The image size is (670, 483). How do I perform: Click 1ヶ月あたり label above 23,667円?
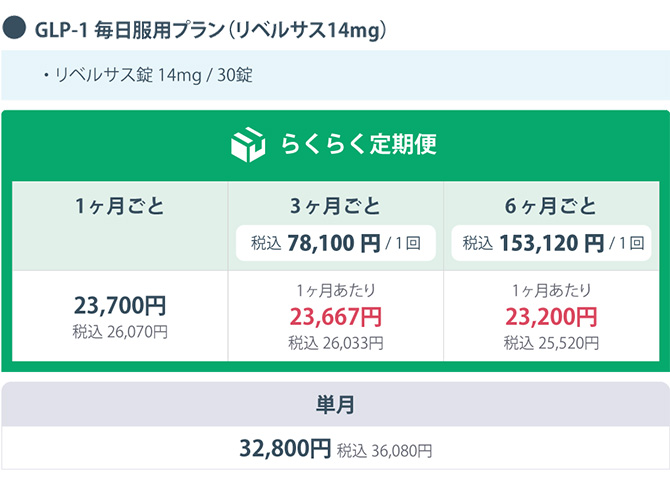pos(336,291)
